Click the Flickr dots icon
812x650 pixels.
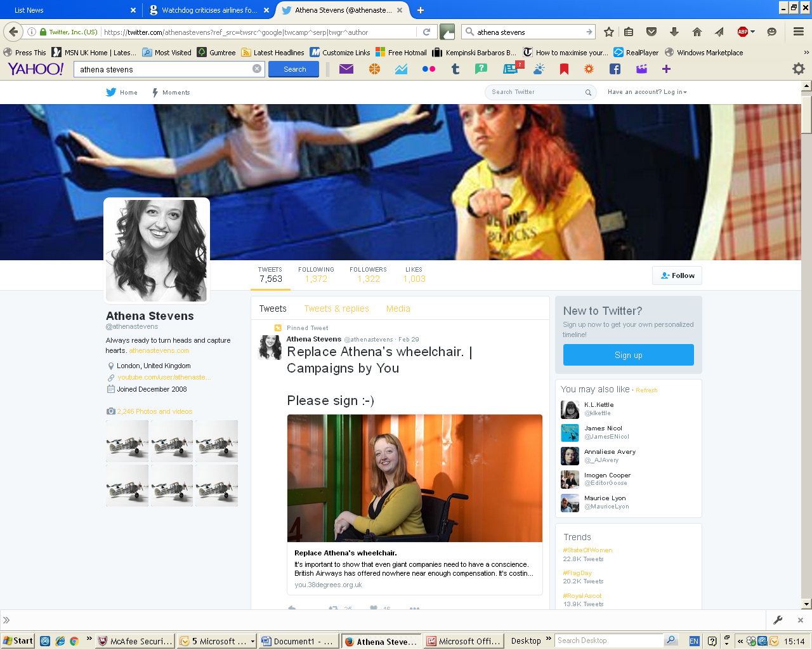point(429,69)
